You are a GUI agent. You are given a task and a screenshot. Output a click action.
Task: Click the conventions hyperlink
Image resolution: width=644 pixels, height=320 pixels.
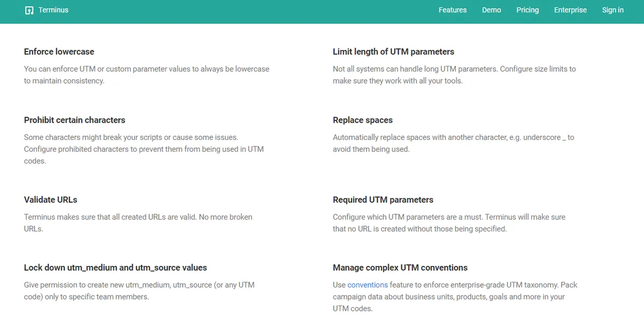click(x=368, y=285)
